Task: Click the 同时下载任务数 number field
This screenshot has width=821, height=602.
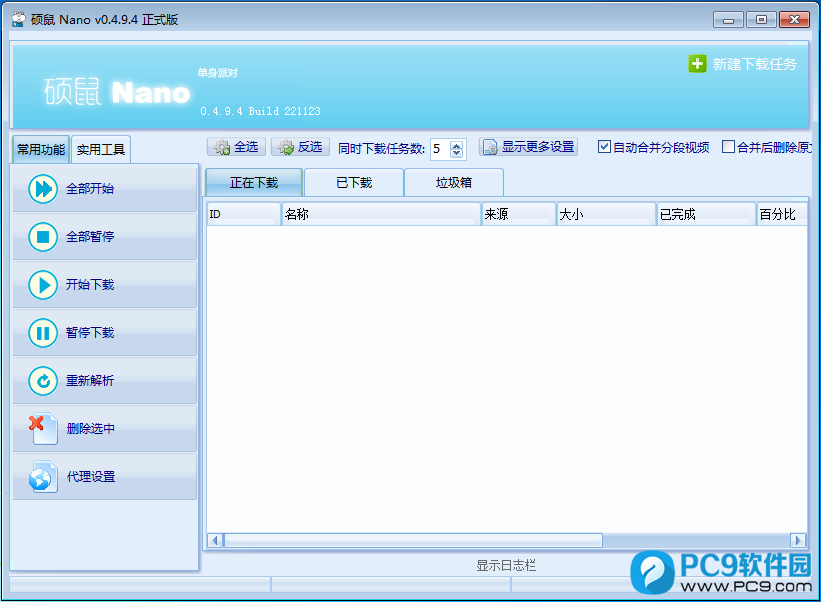Action: pyautogui.click(x=440, y=149)
